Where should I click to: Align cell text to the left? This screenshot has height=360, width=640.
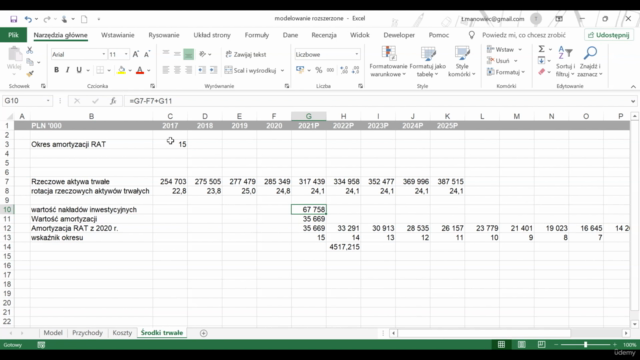pos(165,70)
